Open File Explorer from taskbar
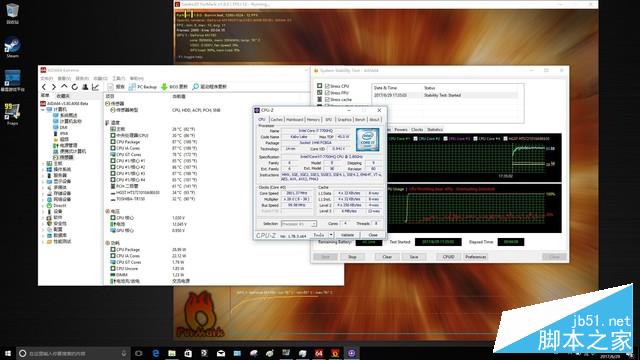Viewport: 640px width, 360px height. click(x=172, y=353)
